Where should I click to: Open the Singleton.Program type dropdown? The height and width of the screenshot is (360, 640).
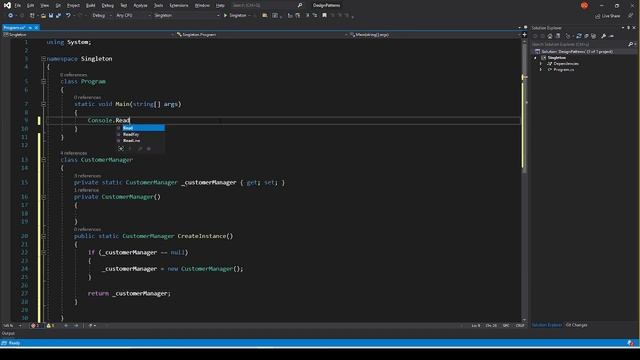[x=261, y=35]
